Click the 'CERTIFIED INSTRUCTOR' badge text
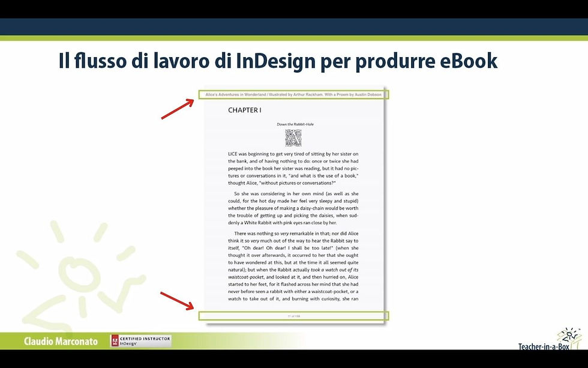The width and height of the screenshot is (588, 368). [145, 339]
